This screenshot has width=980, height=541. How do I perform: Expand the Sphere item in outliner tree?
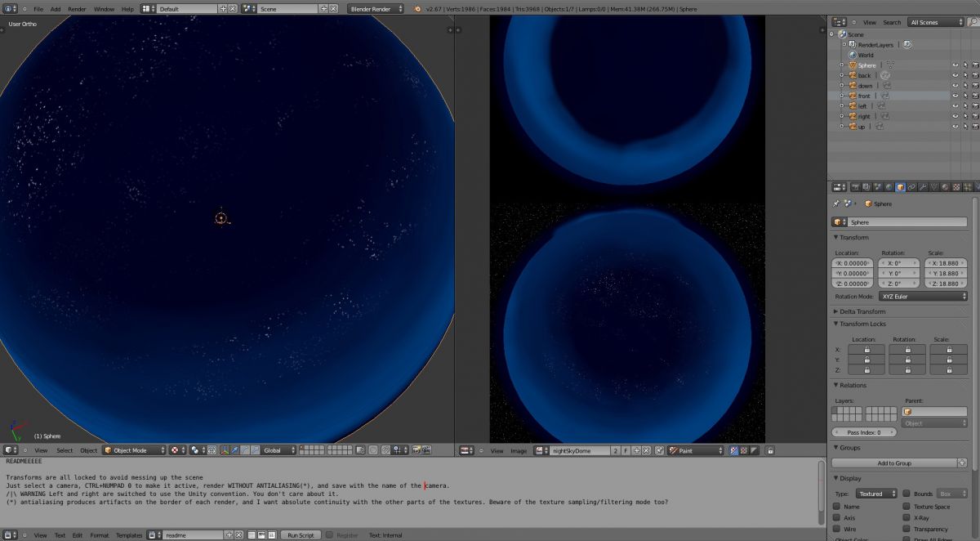(x=842, y=65)
